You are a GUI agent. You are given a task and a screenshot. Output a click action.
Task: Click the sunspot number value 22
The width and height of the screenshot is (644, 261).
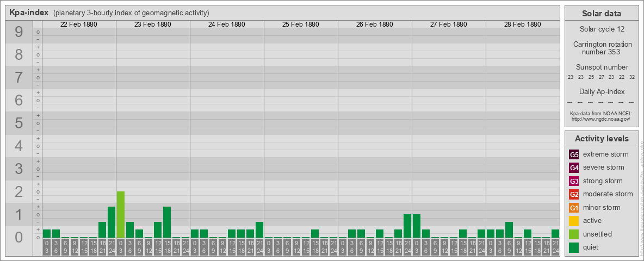point(622,77)
